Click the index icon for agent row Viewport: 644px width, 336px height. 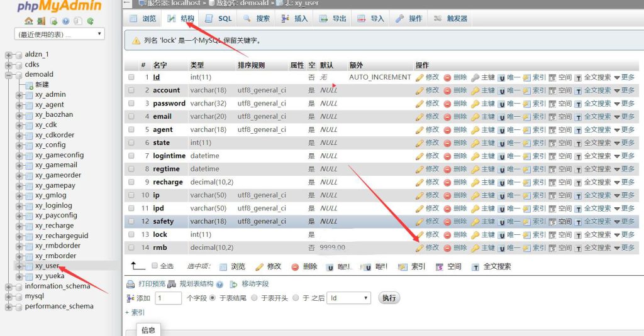[526, 130]
